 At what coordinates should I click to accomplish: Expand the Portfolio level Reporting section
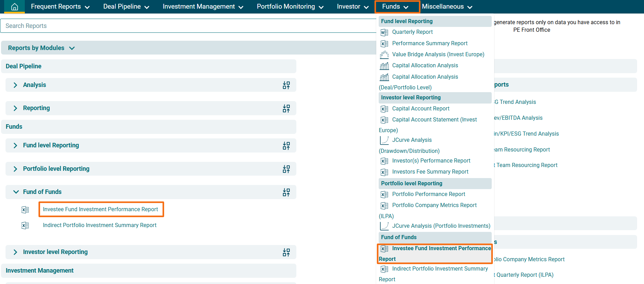coord(15,169)
